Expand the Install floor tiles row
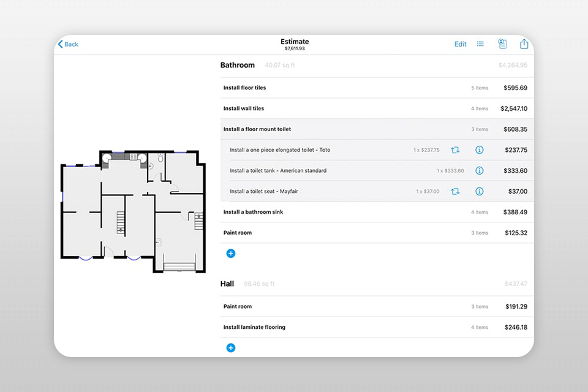Screen dimensions: 588x392 coord(377,88)
